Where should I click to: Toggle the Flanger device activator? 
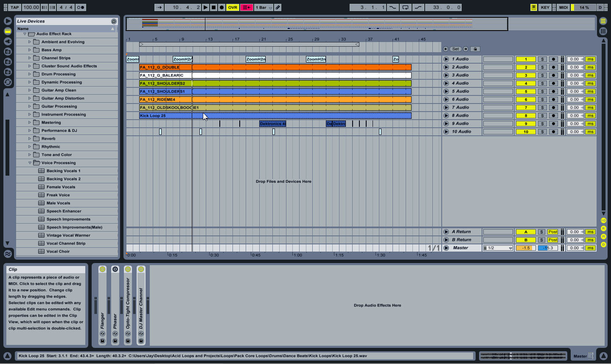pyautogui.click(x=102, y=269)
